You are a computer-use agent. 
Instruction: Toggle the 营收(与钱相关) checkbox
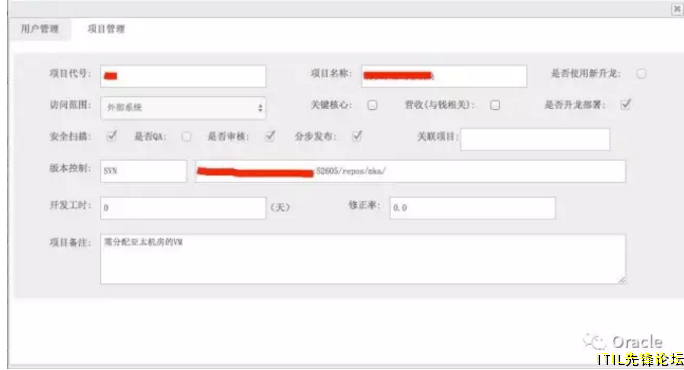pyautogui.click(x=495, y=105)
